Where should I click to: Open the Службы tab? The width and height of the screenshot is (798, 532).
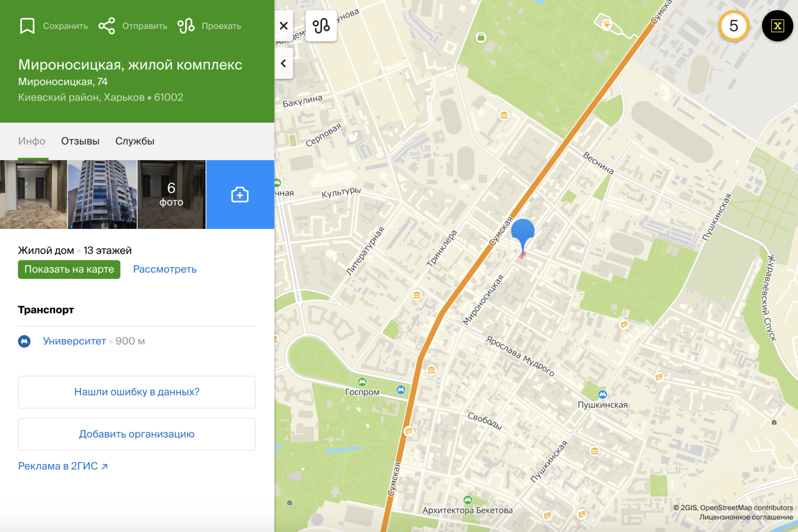134,141
